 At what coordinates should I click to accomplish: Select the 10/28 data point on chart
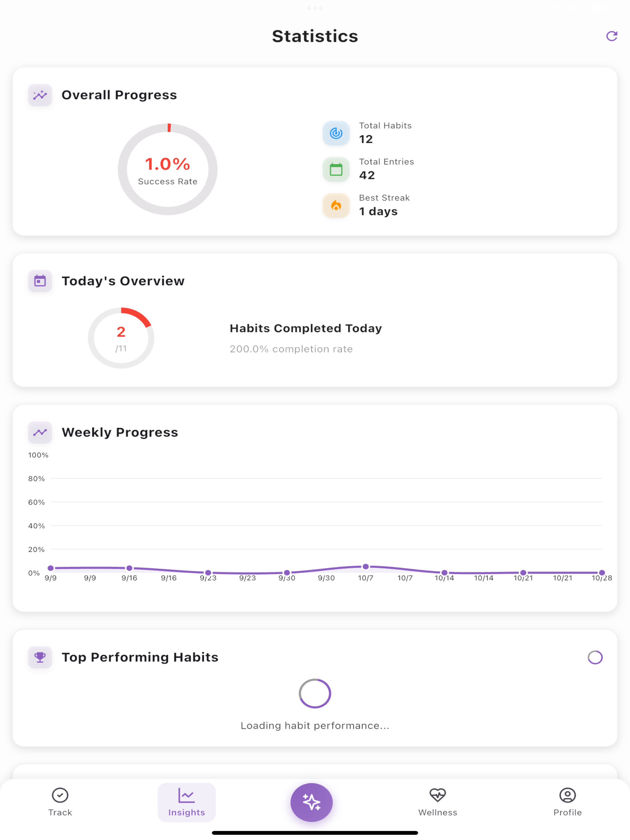pyautogui.click(x=602, y=573)
